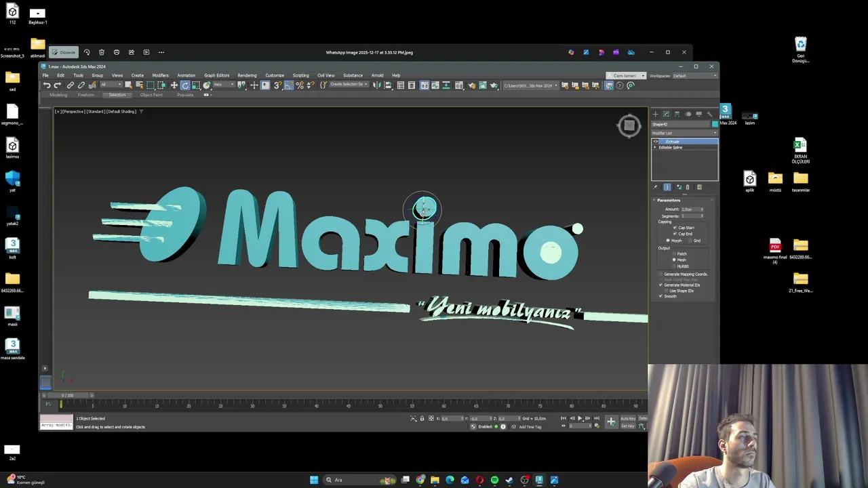
Task: Click the Play Animation button
Action: 579,418
